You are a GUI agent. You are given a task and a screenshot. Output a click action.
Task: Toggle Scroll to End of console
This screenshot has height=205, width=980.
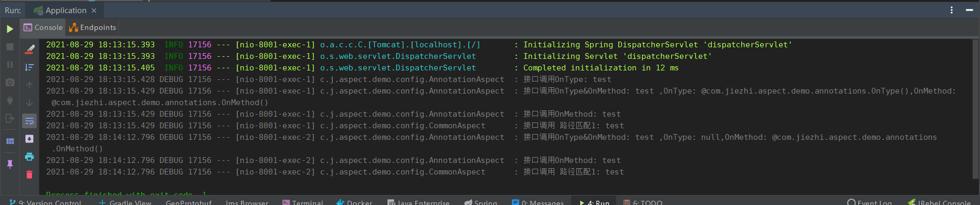pos(29,139)
